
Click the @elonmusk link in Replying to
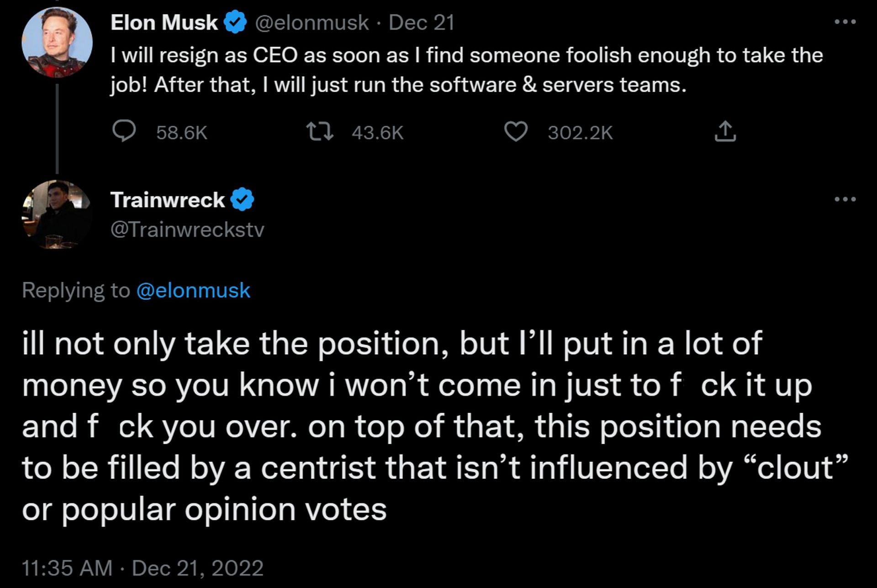193,291
